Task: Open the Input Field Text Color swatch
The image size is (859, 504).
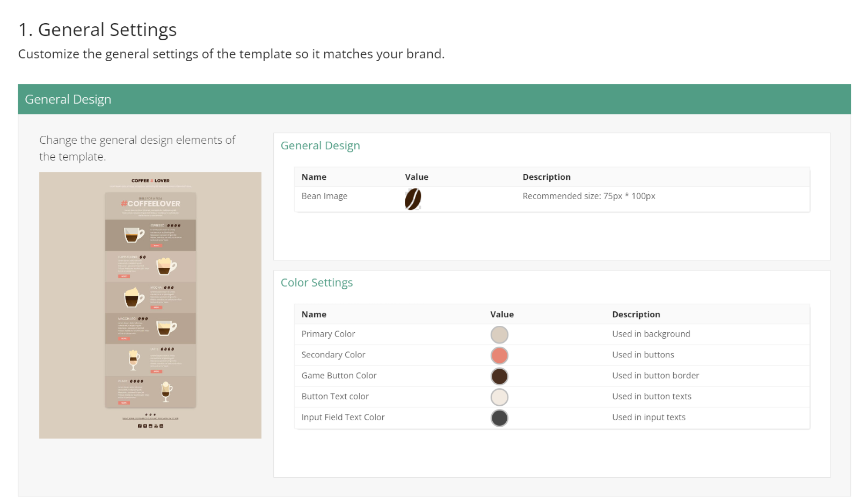Action: pyautogui.click(x=499, y=418)
